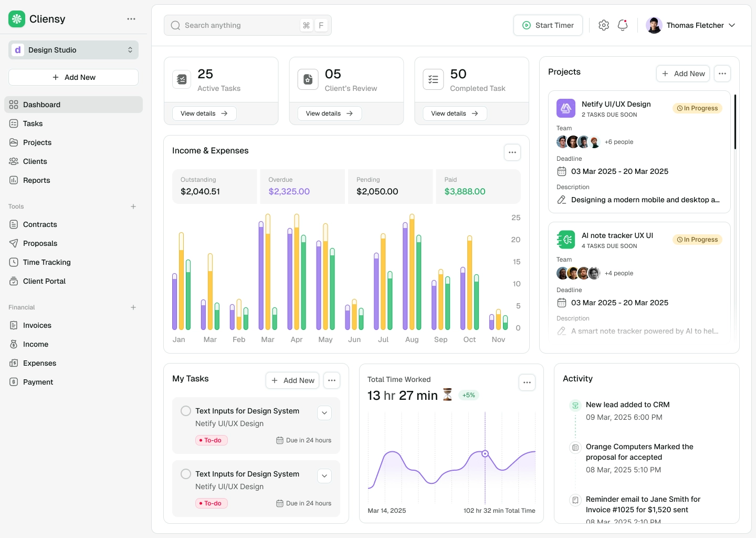Select the Contracts sidebar icon
The width and height of the screenshot is (756, 538).
[x=13, y=224]
